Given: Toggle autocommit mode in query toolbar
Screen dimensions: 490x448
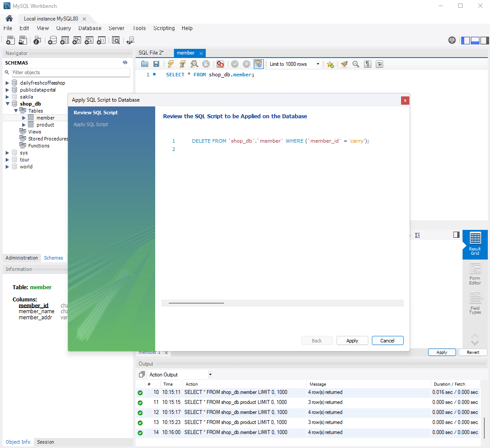Looking at the screenshot, I should point(259,64).
